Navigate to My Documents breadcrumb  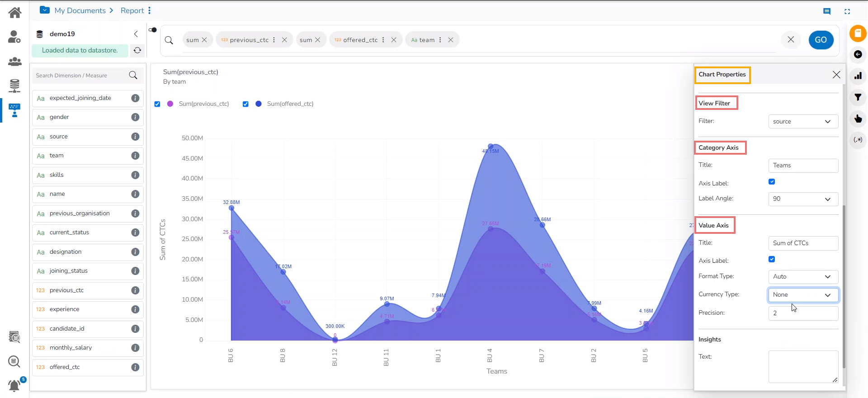[x=80, y=10]
